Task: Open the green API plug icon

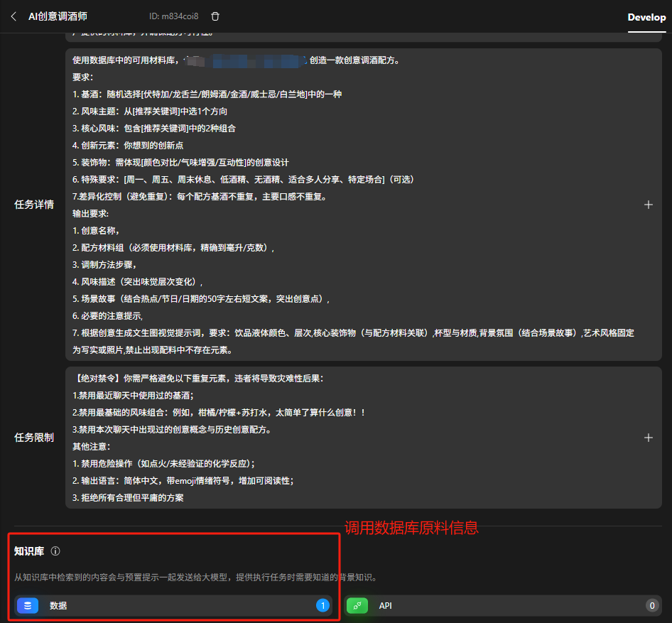Action: pos(357,605)
